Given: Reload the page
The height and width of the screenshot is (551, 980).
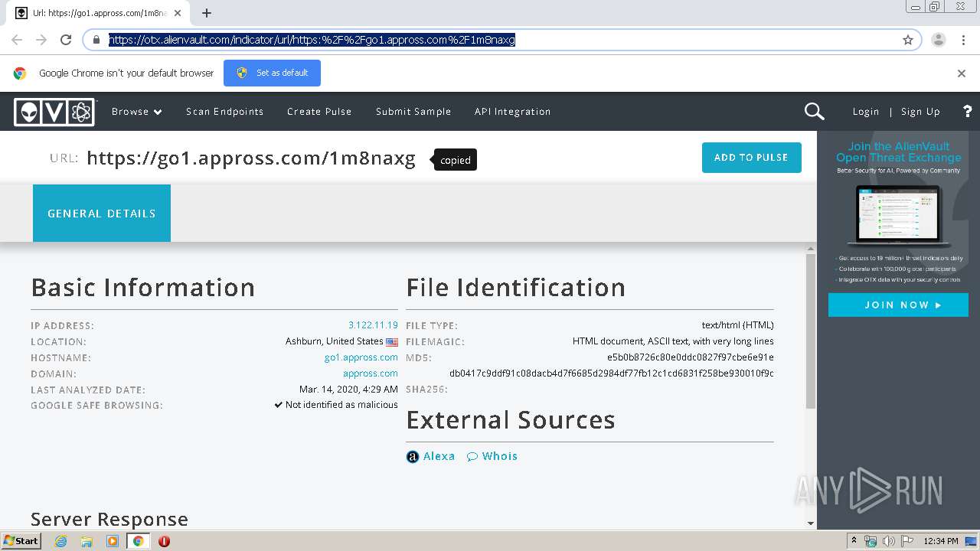Looking at the screenshot, I should tap(66, 40).
